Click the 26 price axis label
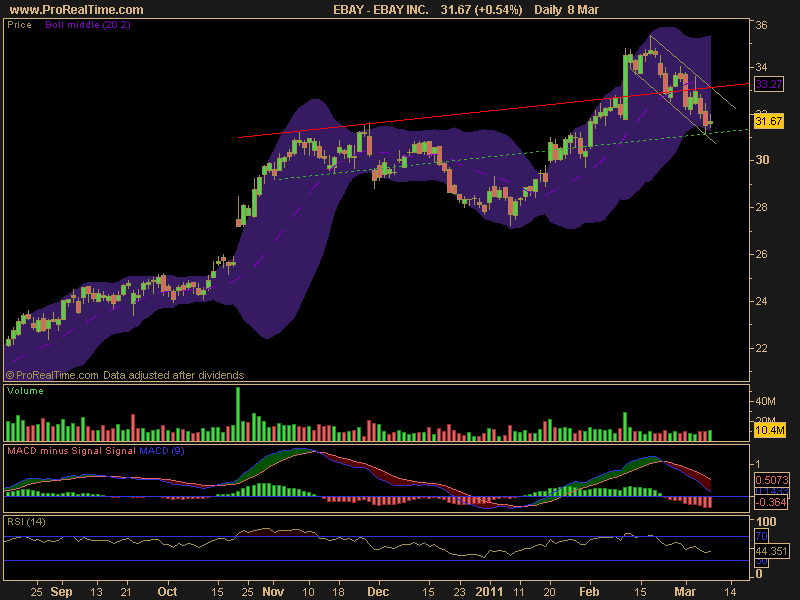The width and height of the screenshot is (800, 600). click(761, 254)
